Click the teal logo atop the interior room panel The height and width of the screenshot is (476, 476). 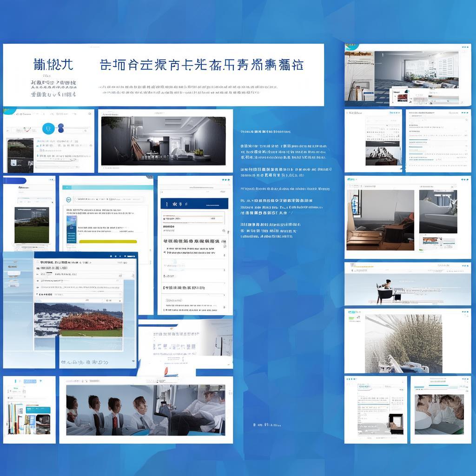click(352, 47)
